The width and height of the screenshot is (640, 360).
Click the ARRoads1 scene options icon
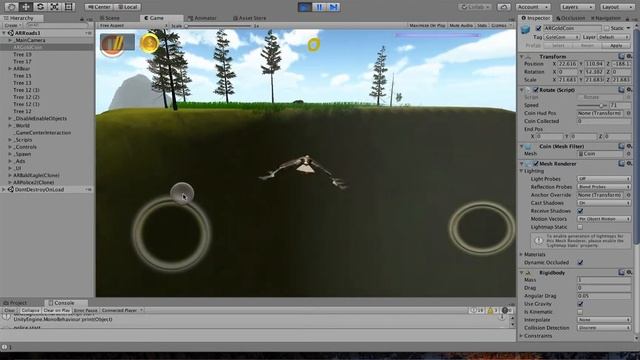[x=89, y=33]
